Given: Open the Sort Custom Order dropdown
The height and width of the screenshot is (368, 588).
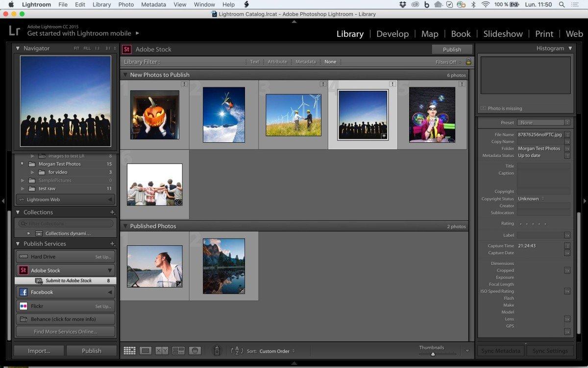Looking at the screenshot, I should coord(277,351).
